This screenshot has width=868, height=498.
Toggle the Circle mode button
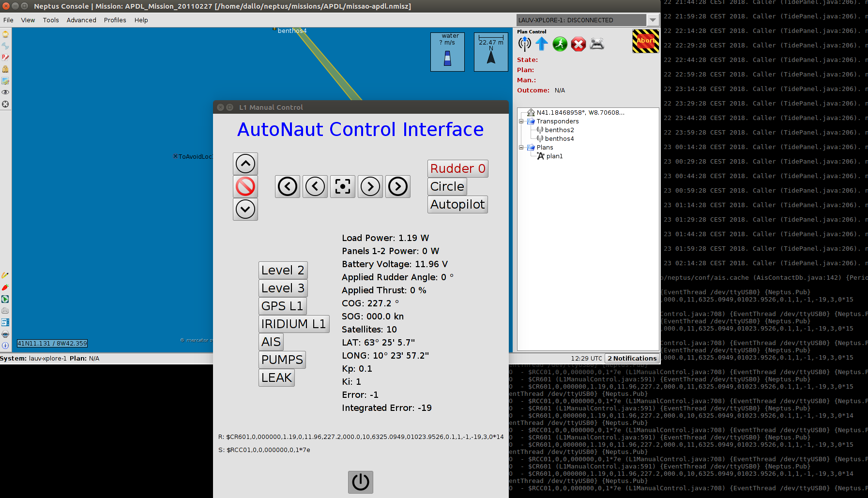click(447, 186)
